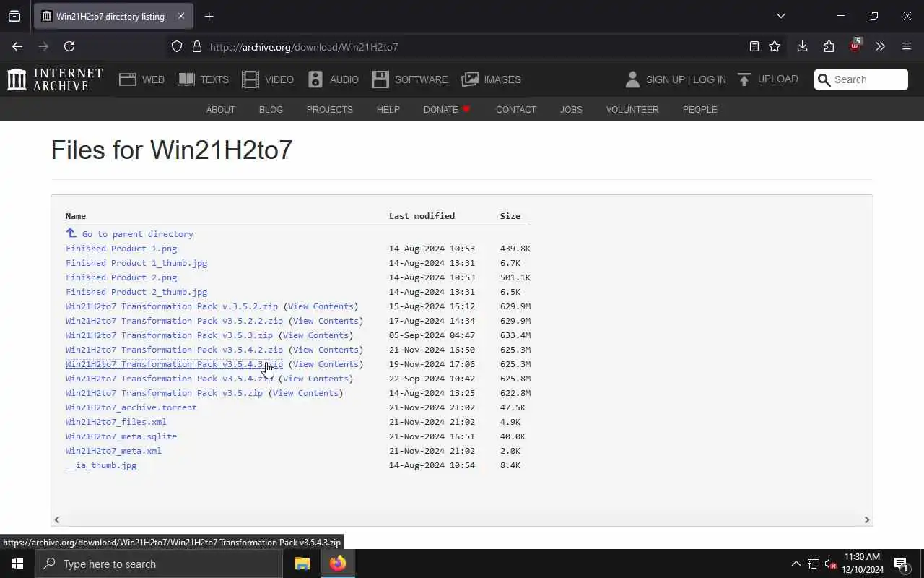Open the VOLUNTEER link
Image resolution: width=924 pixels, height=578 pixels.
pos(632,110)
